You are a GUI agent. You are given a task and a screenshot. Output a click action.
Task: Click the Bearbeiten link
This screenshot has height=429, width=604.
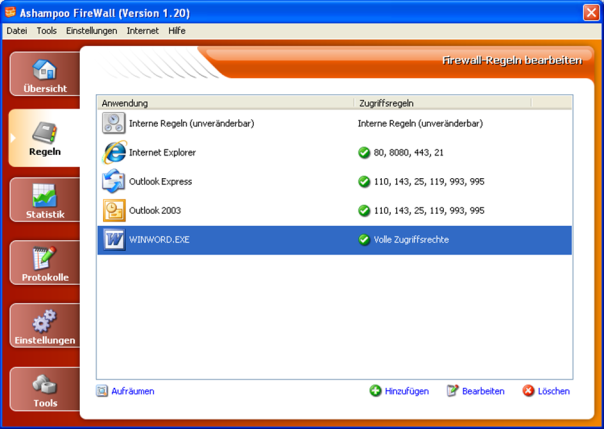click(x=483, y=391)
